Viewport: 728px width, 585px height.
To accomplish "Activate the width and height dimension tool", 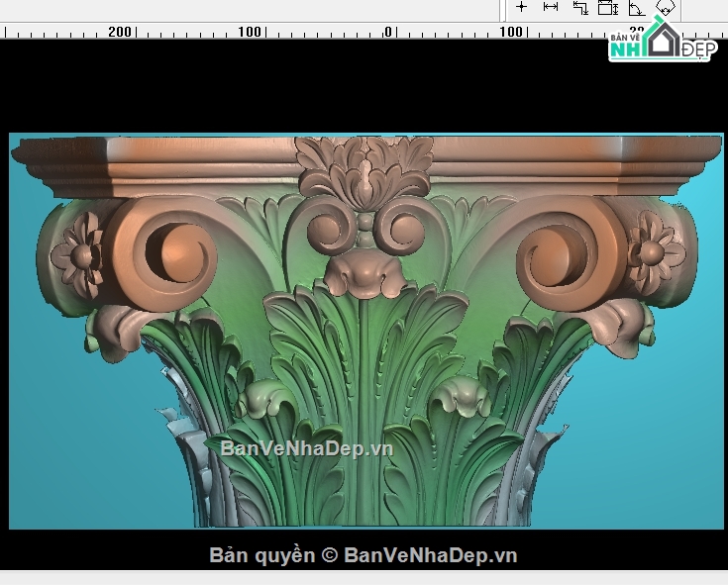I will click(607, 8).
